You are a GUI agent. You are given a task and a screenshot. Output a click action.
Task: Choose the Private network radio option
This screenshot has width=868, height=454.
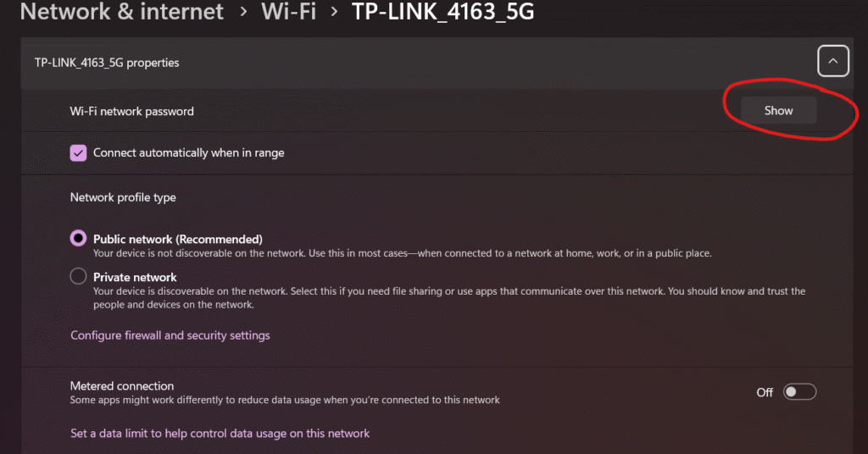tap(79, 276)
